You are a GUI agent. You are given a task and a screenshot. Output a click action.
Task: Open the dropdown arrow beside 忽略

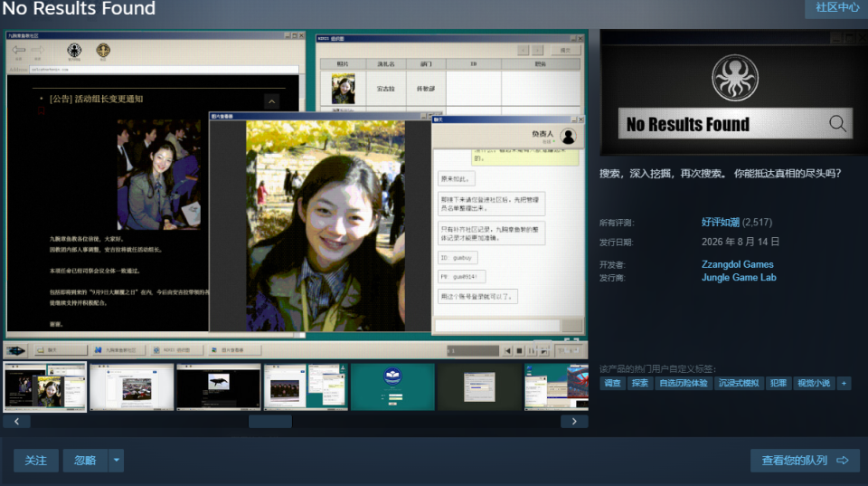[x=117, y=461]
